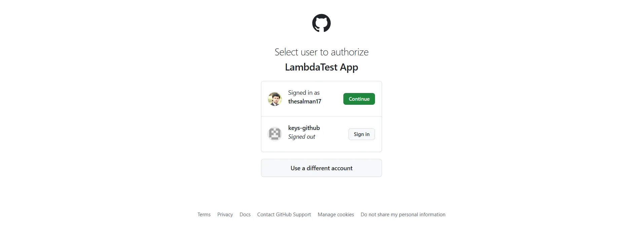Click 'Do not share my personal information'

pyautogui.click(x=403, y=214)
